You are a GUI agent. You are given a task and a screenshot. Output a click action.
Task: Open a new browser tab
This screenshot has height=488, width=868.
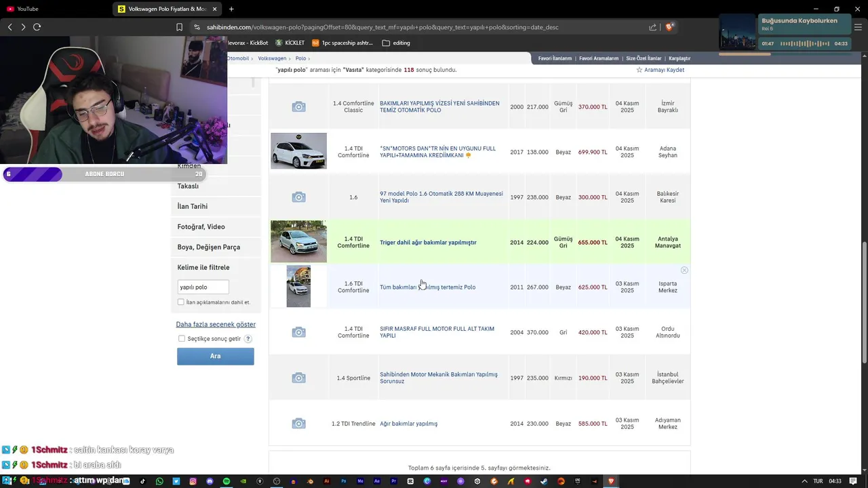click(x=231, y=9)
